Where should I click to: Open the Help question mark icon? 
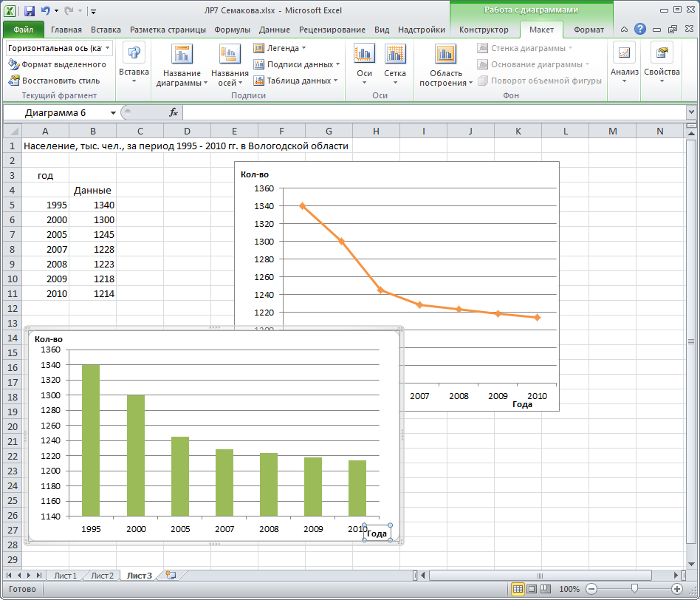coord(640,29)
